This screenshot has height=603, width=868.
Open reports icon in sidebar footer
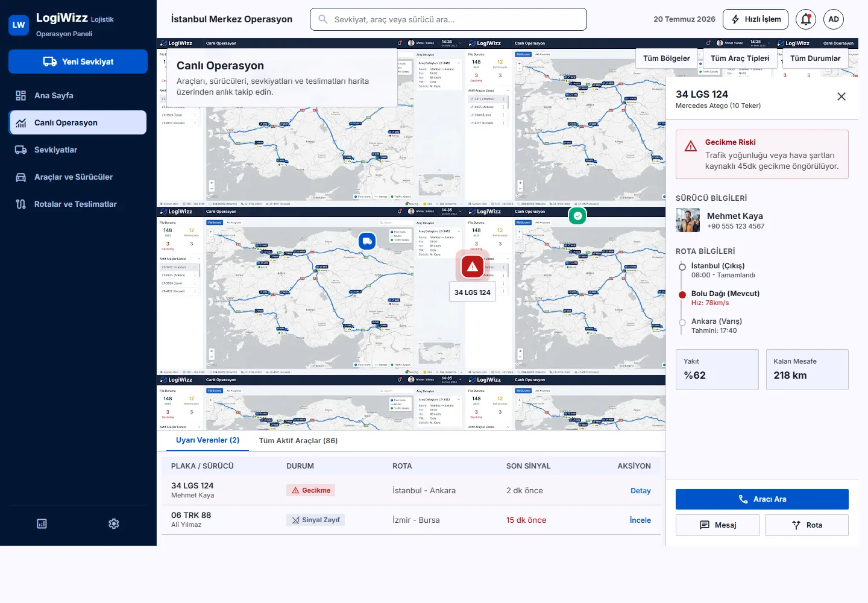click(x=42, y=524)
